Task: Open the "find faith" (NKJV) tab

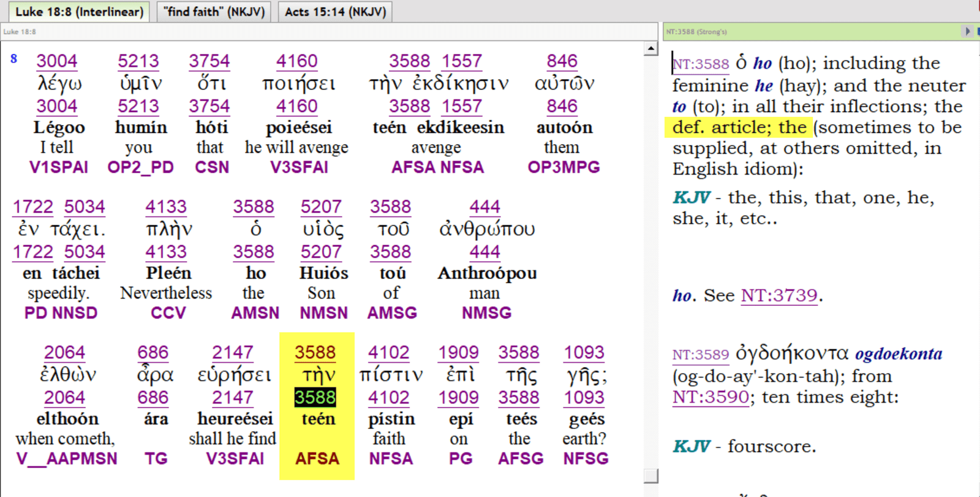Action: click(x=214, y=12)
